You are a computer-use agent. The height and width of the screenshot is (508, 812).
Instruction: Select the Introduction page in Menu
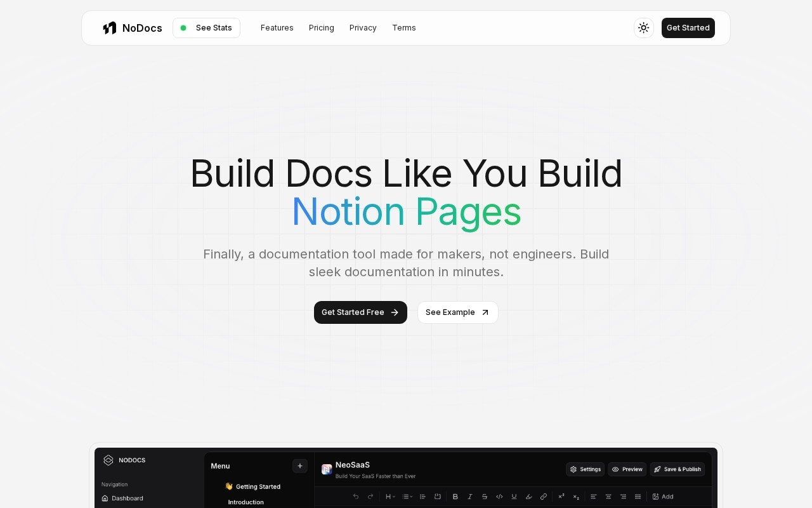coord(246,502)
